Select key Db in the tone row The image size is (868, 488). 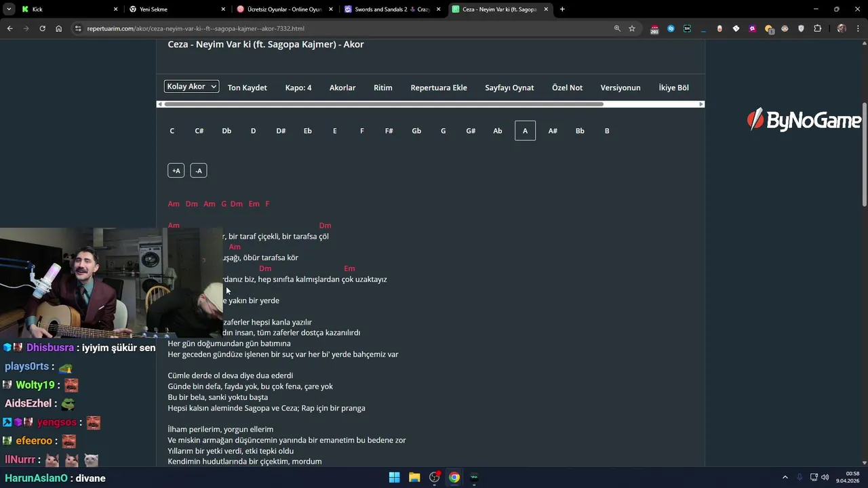[x=226, y=131]
